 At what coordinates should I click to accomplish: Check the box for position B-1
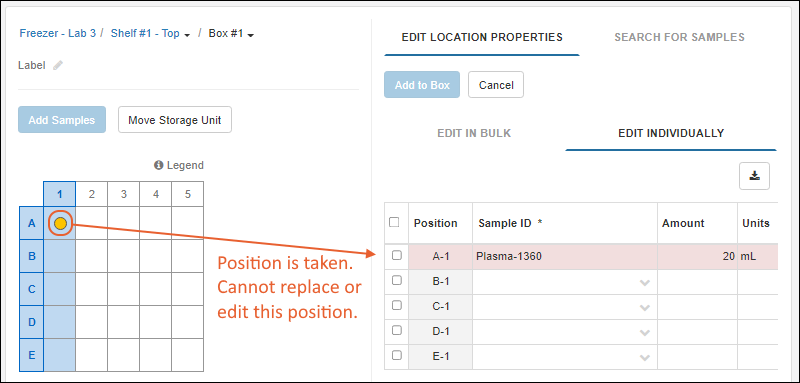(x=396, y=280)
